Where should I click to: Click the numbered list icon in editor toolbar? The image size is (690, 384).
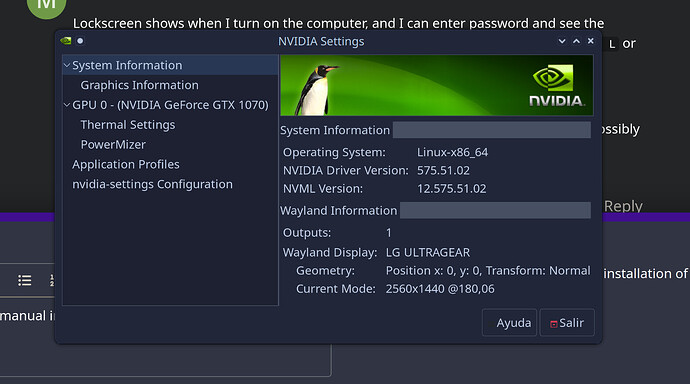[x=52, y=280]
